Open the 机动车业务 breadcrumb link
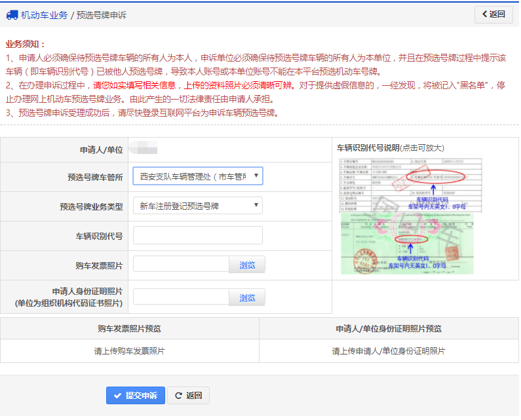 44,15
